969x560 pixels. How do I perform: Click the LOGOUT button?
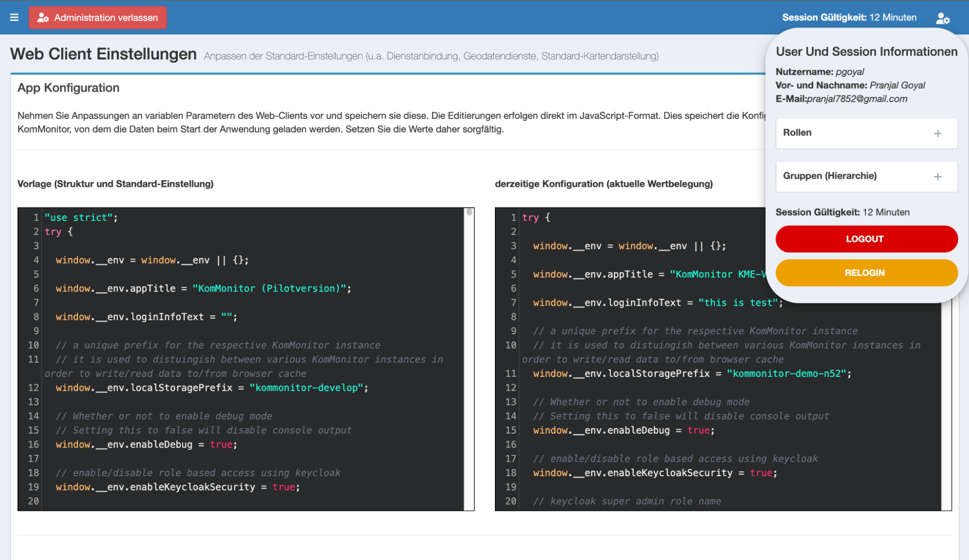(x=866, y=239)
